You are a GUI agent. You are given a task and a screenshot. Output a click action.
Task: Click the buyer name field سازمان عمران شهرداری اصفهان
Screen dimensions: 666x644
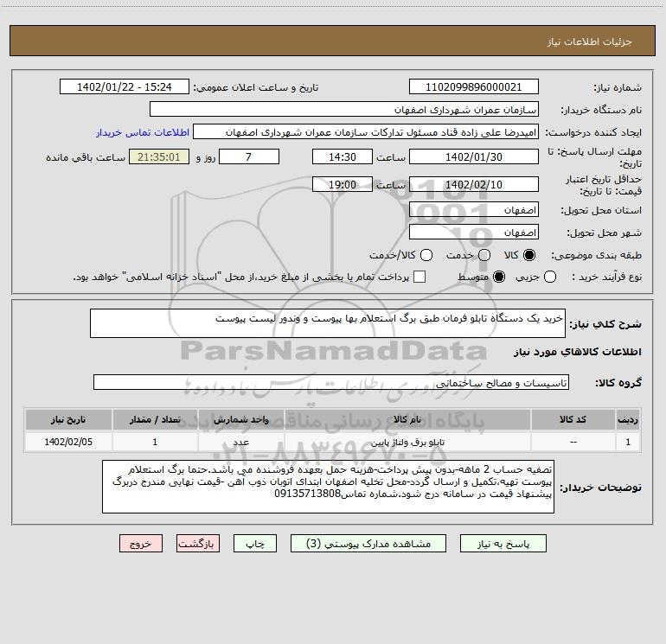click(x=344, y=110)
